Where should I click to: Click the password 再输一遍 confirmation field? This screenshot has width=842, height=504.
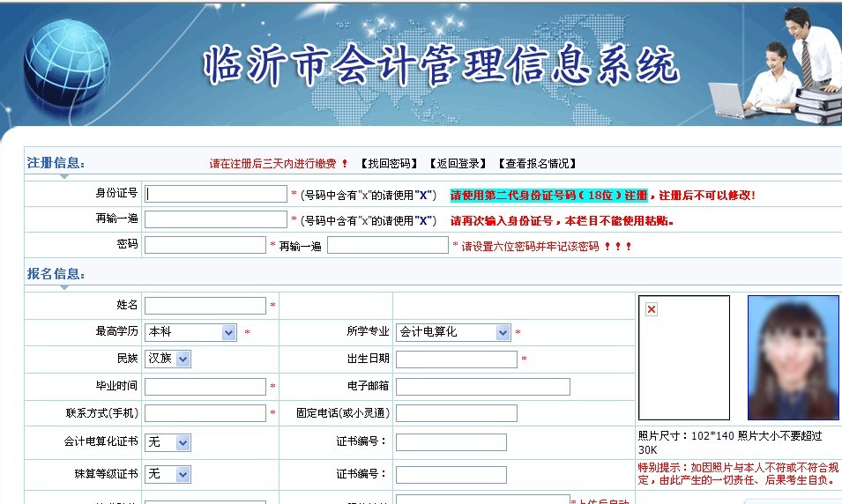click(387, 245)
